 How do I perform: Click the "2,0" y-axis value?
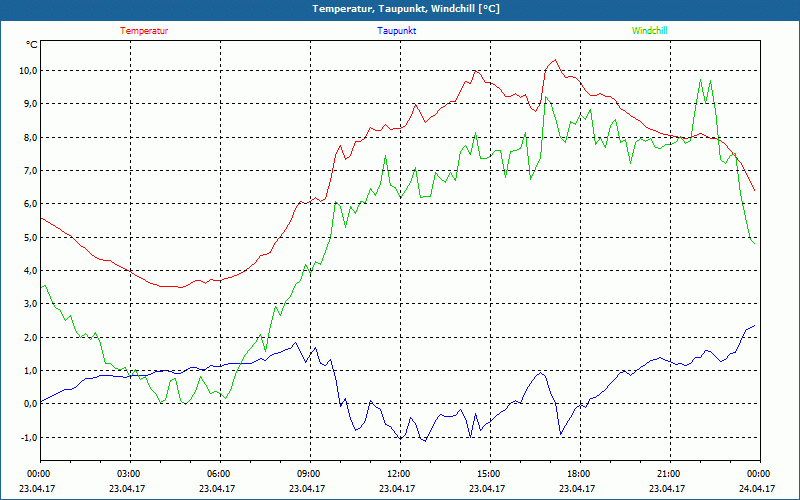tap(30, 337)
